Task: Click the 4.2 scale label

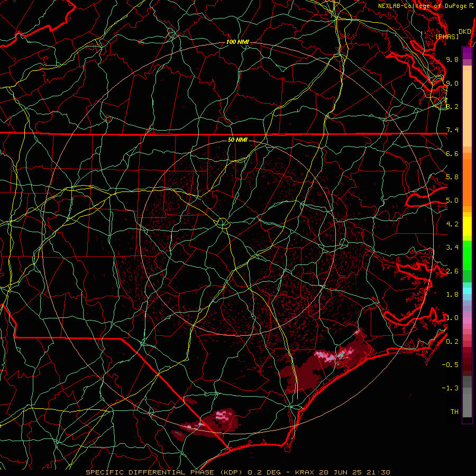Action: point(452,224)
